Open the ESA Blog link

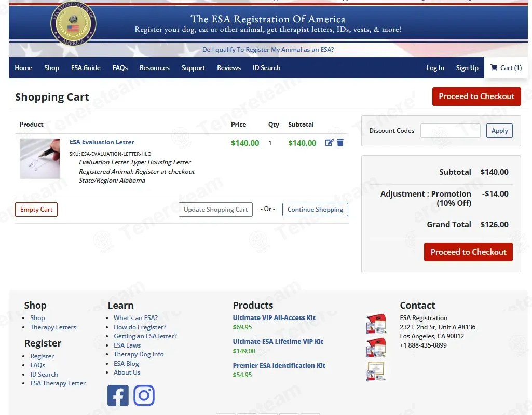tap(126, 364)
